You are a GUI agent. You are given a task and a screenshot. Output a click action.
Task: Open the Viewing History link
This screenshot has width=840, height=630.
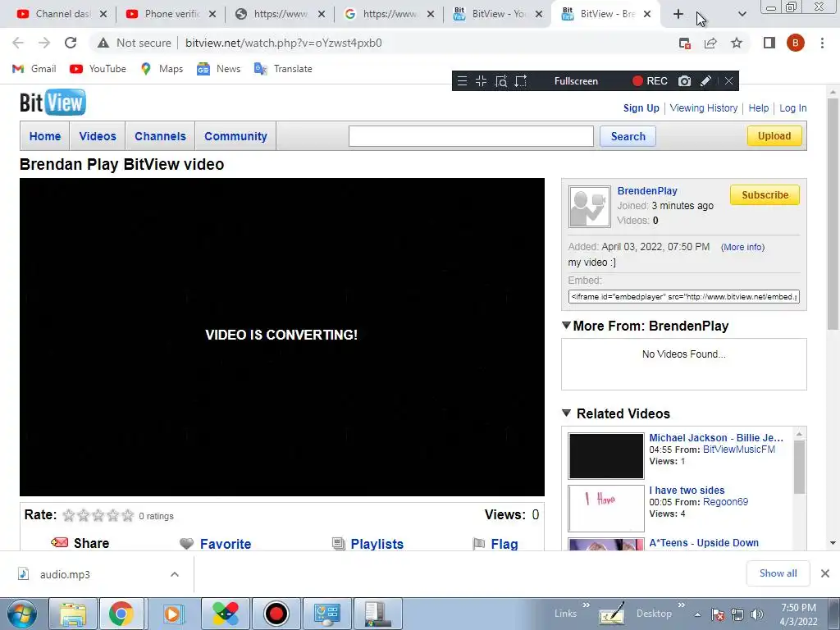coord(703,107)
